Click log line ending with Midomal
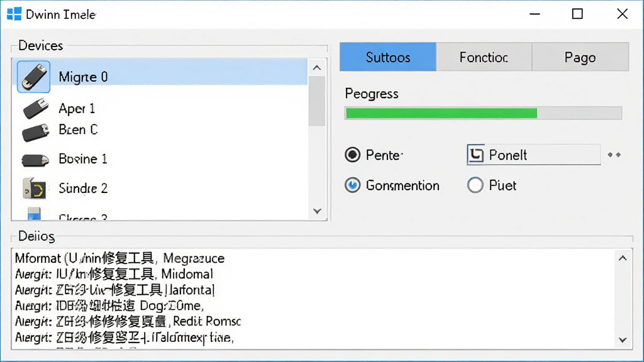This screenshot has height=362, width=644. pos(114,274)
